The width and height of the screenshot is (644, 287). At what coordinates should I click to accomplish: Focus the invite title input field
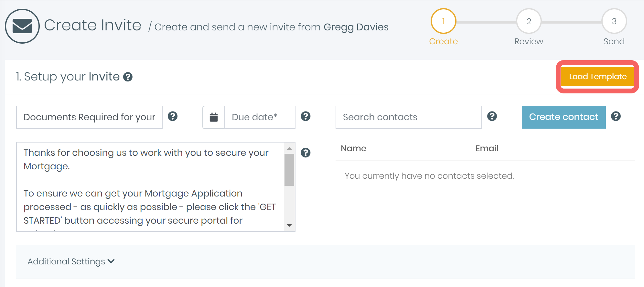[89, 117]
